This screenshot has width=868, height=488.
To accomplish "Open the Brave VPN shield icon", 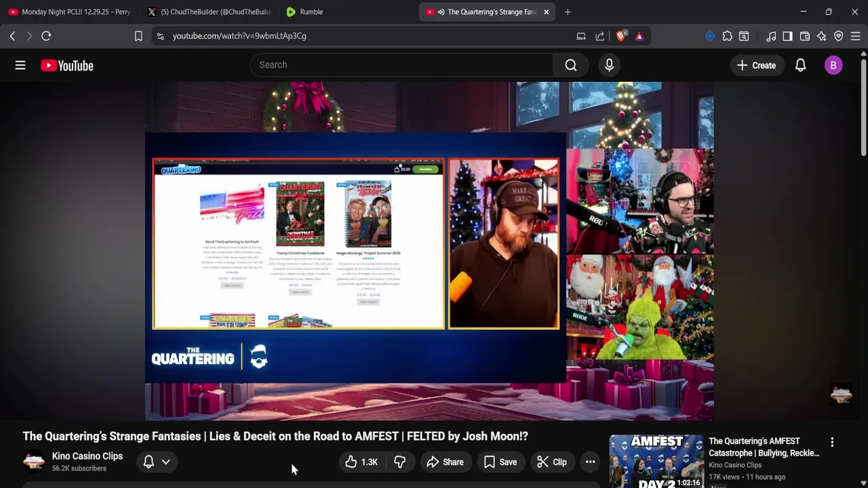I will point(839,36).
